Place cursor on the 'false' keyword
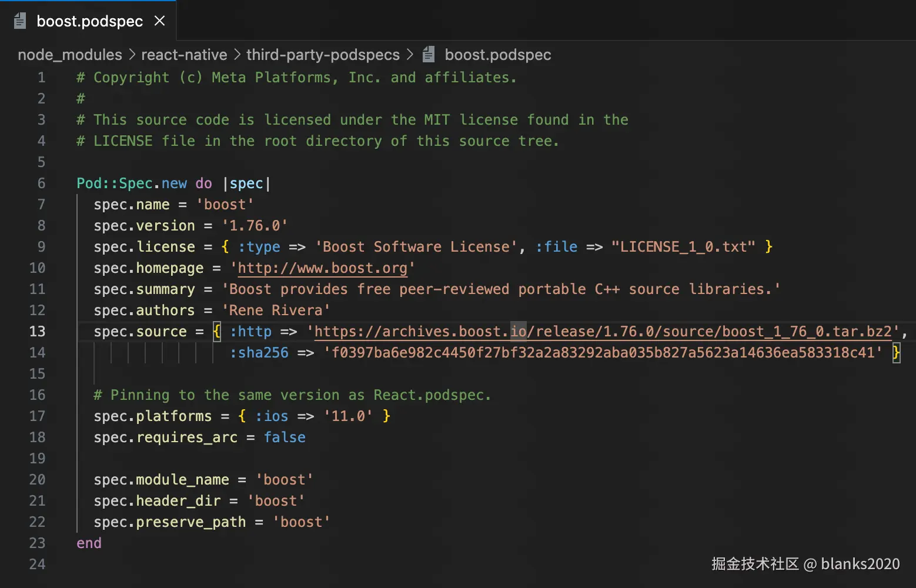916x588 pixels. pyautogui.click(x=285, y=437)
